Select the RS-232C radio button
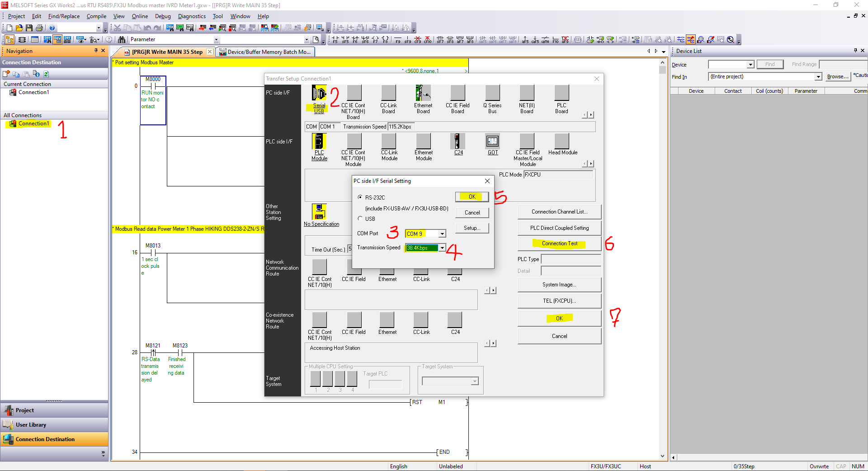Viewport: 868px width, 471px height. 360,197
